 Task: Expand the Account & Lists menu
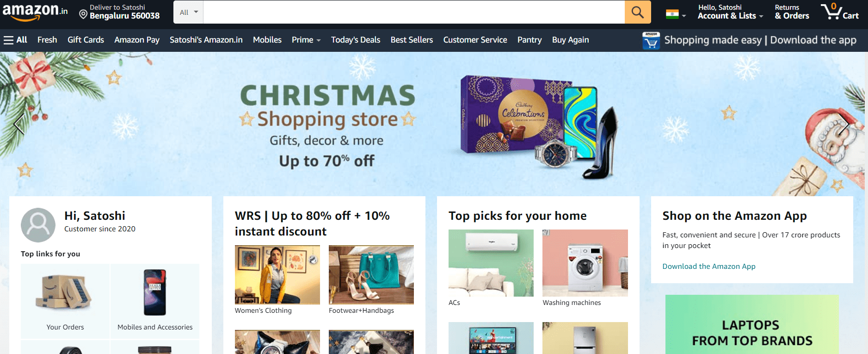(x=730, y=12)
